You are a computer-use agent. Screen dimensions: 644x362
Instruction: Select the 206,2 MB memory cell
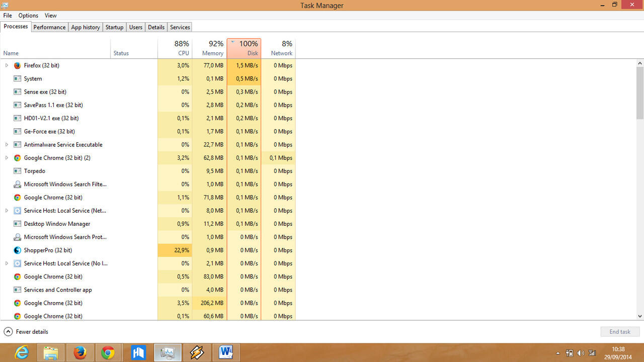tap(209, 303)
